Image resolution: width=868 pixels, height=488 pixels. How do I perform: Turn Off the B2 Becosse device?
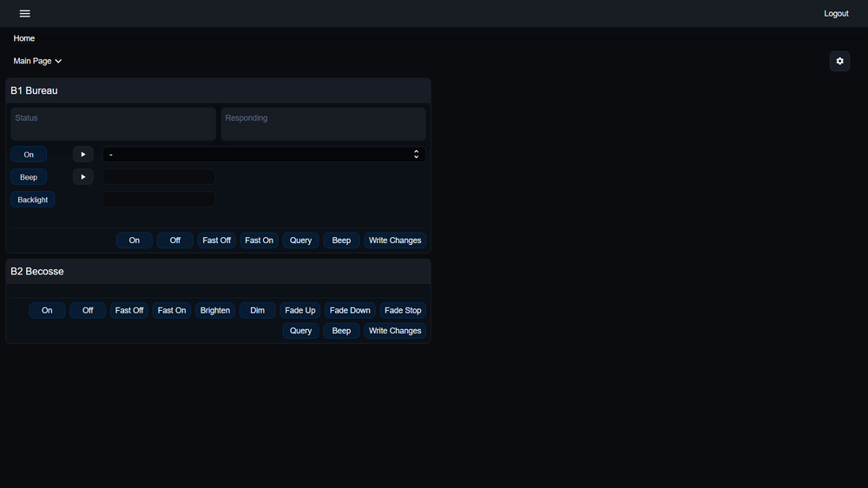(88, 310)
